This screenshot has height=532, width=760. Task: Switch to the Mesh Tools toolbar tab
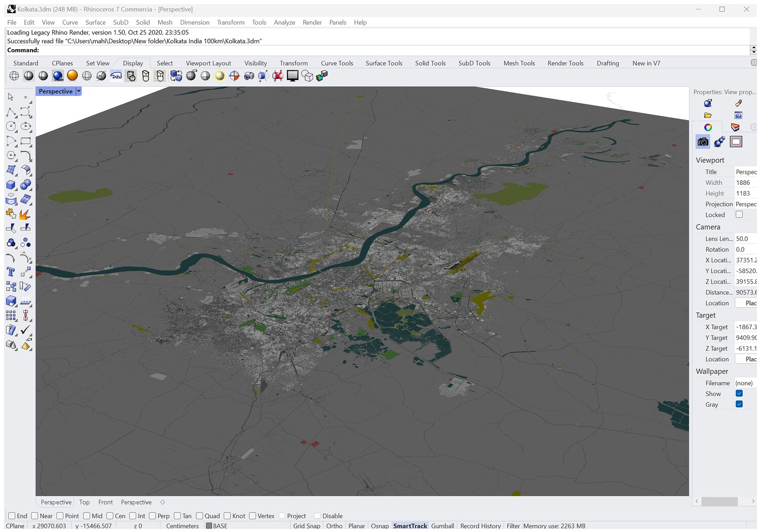(519, 63)
